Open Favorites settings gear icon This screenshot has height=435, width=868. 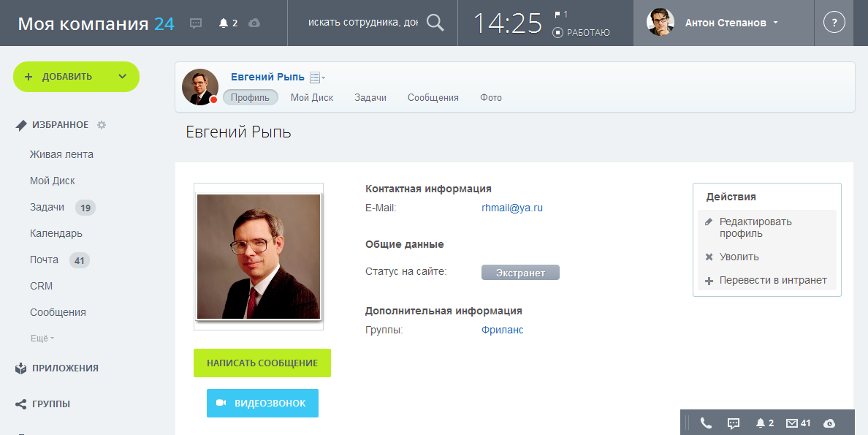tap(102, 125)
